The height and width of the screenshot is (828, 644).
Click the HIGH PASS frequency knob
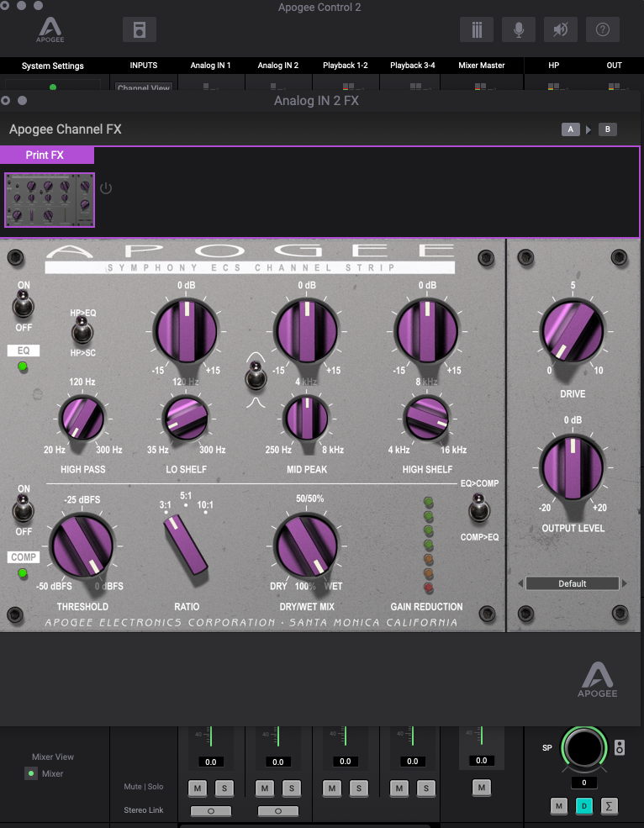tap(81, 419)
